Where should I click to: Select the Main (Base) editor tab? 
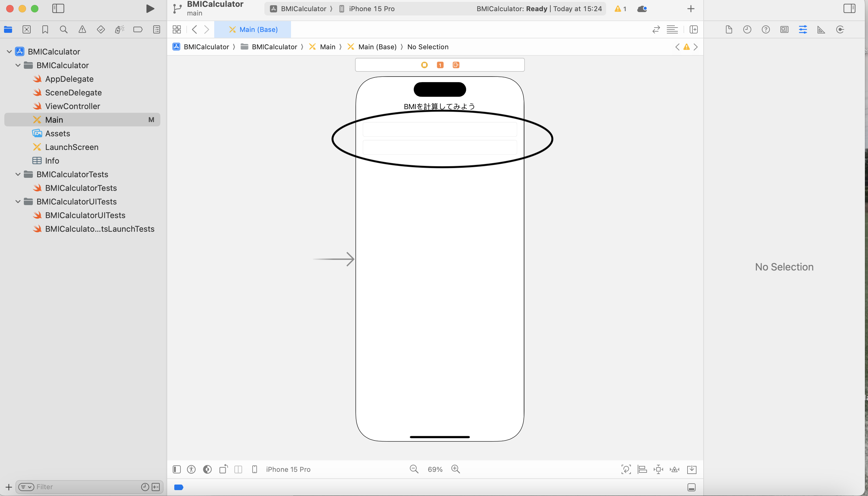tap(253, 30)
